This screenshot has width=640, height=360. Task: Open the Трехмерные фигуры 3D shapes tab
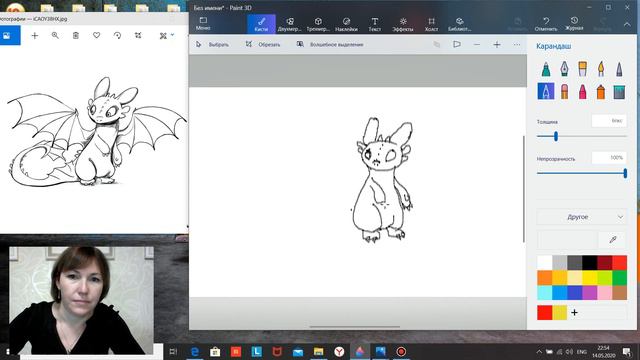click(318, 24)
